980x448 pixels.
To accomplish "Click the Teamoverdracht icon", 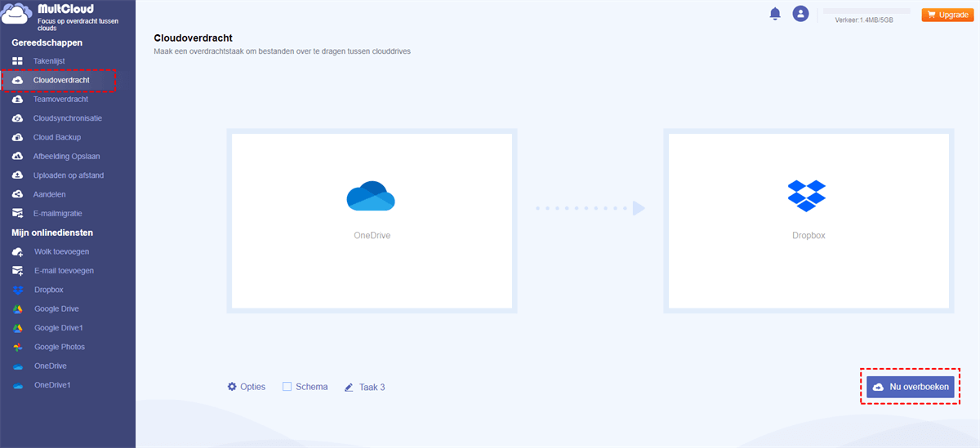I will pyautogui.click(x=17, y=99).
